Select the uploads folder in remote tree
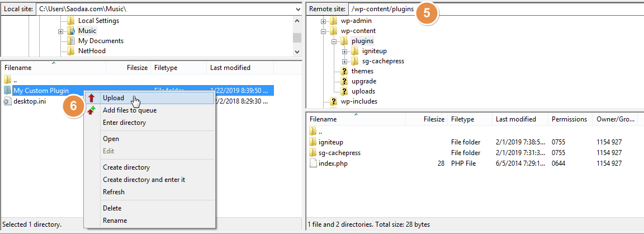 pos(363,91)
